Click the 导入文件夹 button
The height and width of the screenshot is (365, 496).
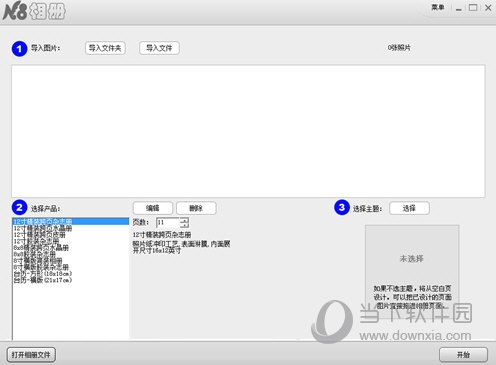105,48
